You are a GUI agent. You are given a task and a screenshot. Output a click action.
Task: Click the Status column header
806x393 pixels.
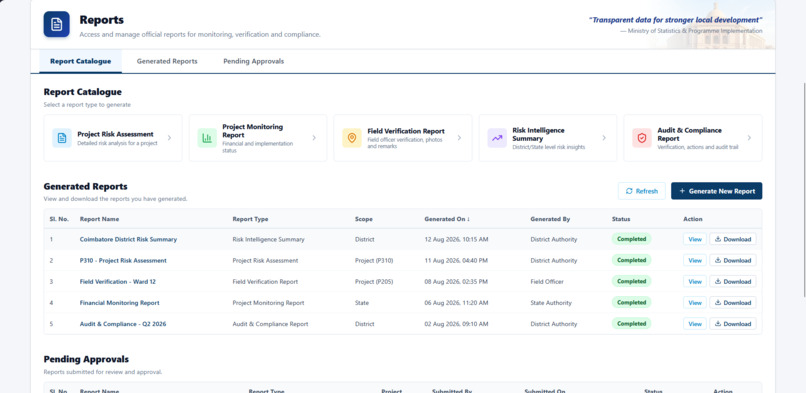click(x=621, y=219)
